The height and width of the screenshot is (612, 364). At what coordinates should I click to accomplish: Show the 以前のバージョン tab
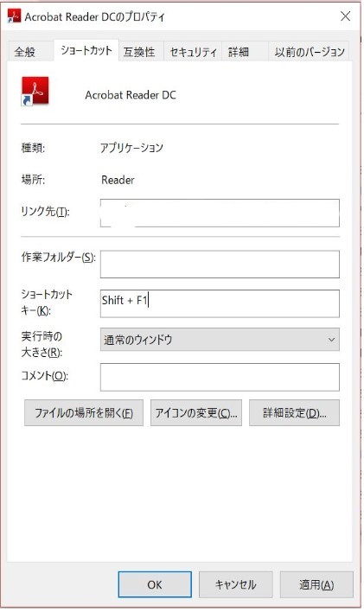pos(310,52)
